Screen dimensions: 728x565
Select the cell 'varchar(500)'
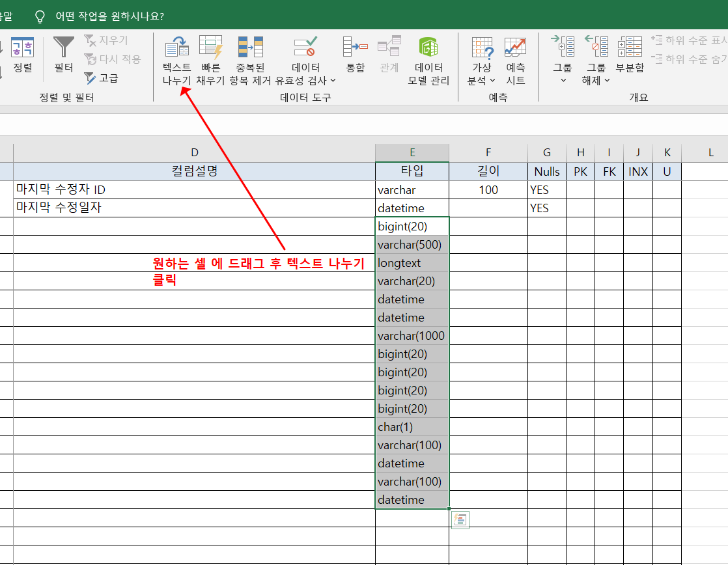(x=412, y=245)
